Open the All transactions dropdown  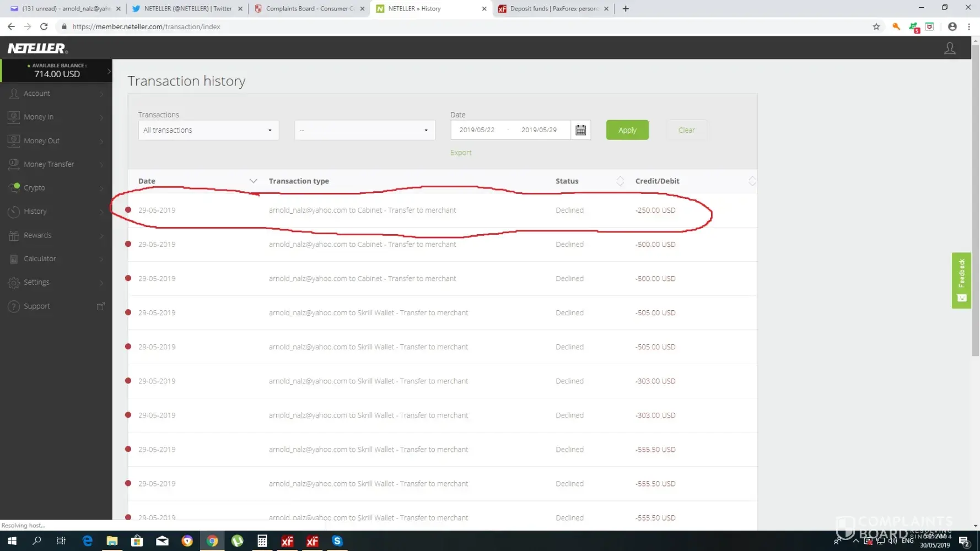coord(208,130)
